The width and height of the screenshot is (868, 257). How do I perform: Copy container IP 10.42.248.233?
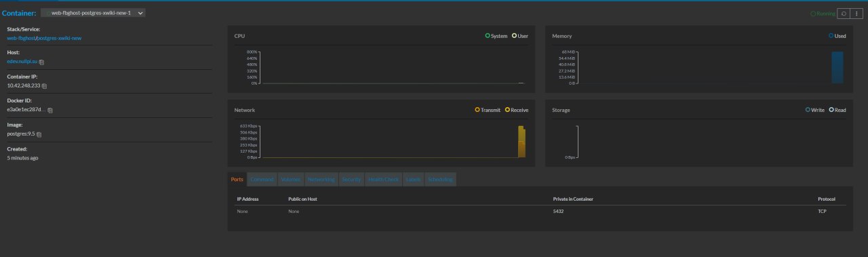coord(45,86)
